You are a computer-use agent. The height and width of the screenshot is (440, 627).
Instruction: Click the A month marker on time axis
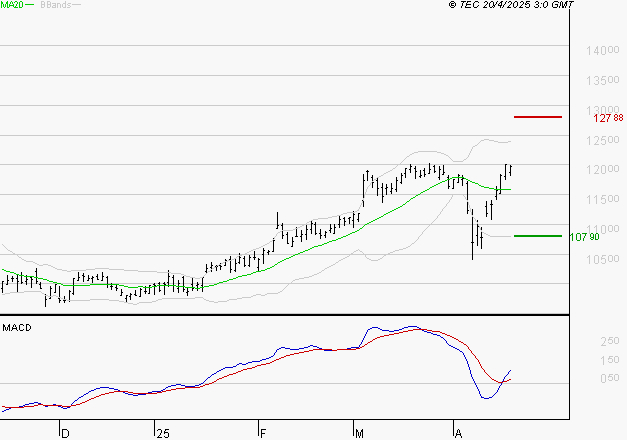pyautogui.click(x=458, y=433)
